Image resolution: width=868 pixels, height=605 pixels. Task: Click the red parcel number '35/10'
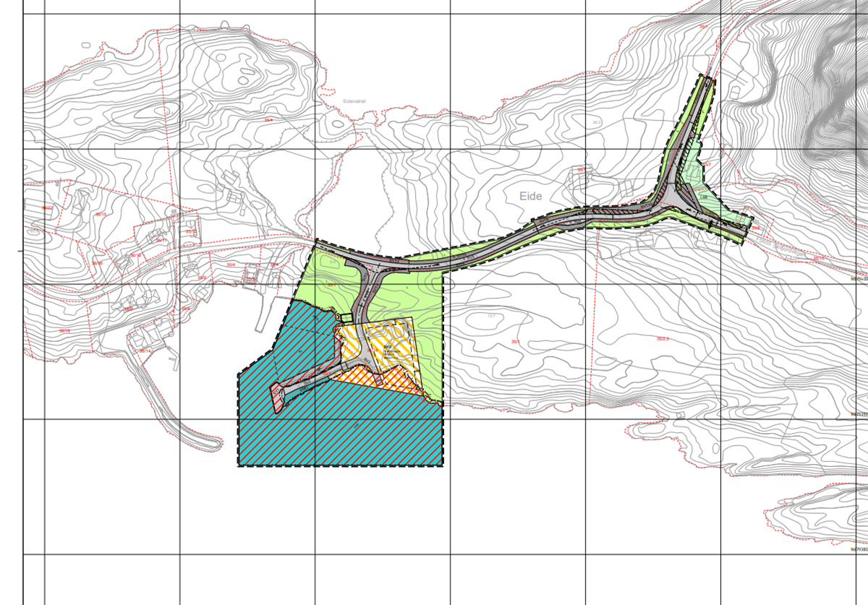(x=191, y=231)
